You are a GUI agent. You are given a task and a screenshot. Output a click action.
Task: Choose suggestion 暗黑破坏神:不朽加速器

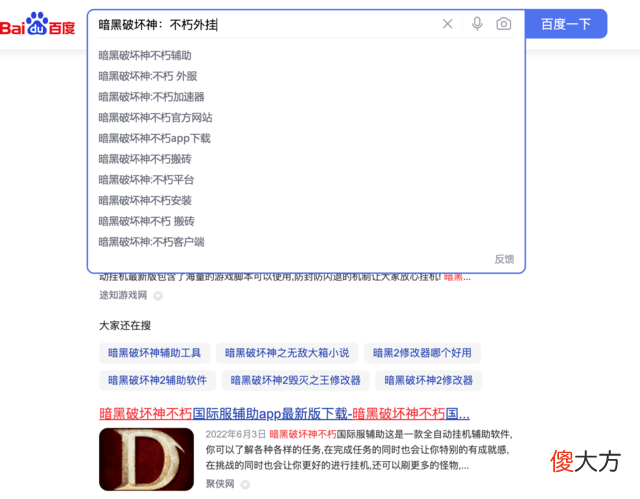tap(151, 97)
